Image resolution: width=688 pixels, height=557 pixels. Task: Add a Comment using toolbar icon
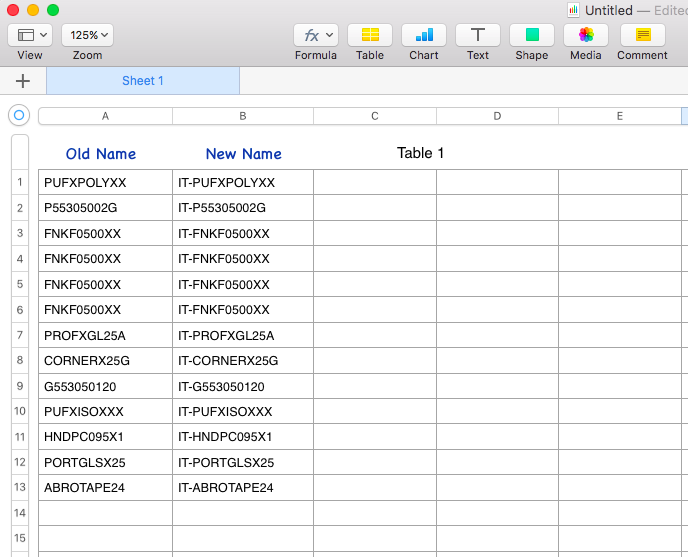[x=642, y=35]
